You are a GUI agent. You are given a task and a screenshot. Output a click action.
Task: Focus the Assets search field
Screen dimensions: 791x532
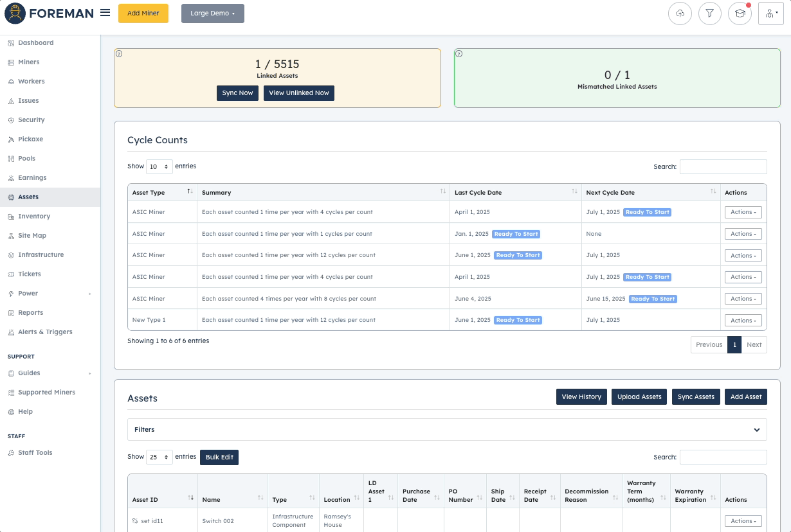(x=723, y=457)
